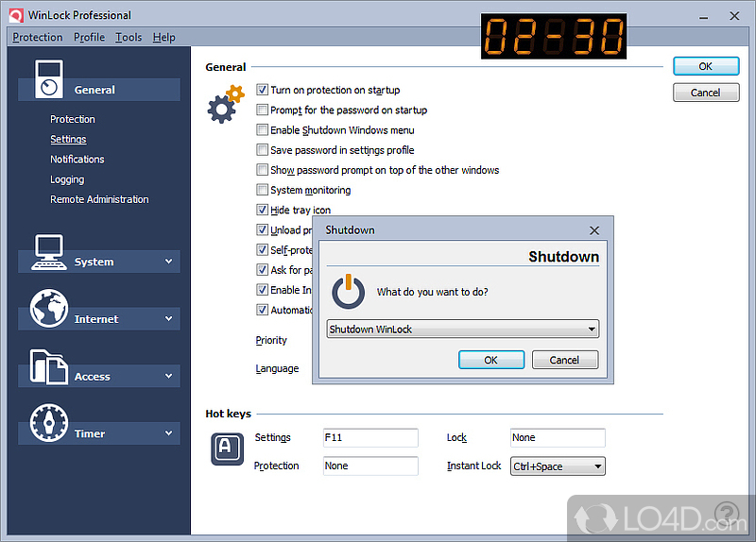
Task: Open the Settings sidebar link
Action: click(68, 139)
